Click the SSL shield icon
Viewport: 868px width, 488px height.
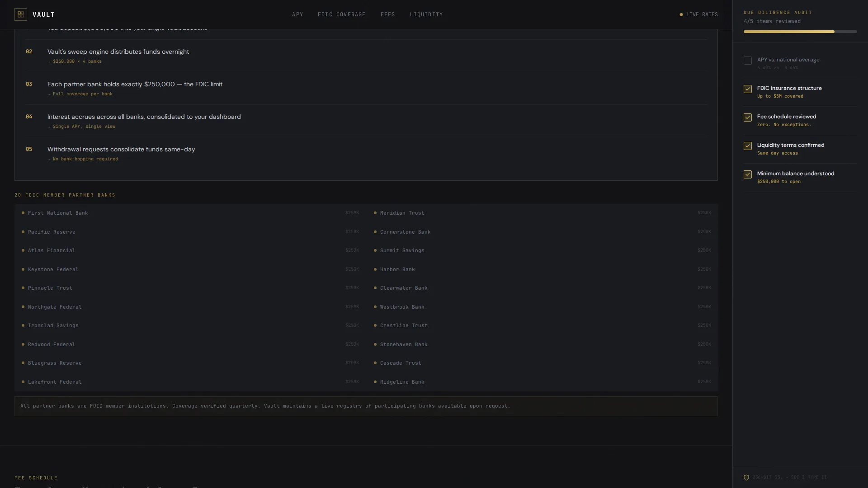[x=746, y=477]
